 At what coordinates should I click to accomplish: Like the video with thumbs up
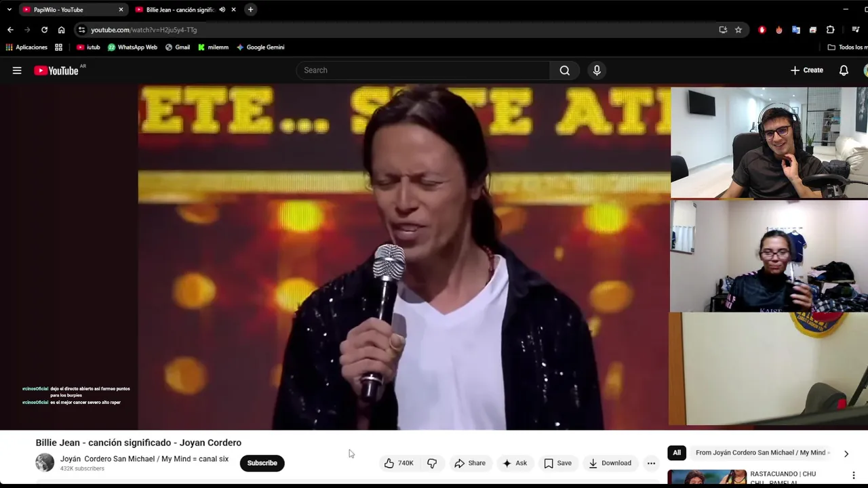click(399, 463)
